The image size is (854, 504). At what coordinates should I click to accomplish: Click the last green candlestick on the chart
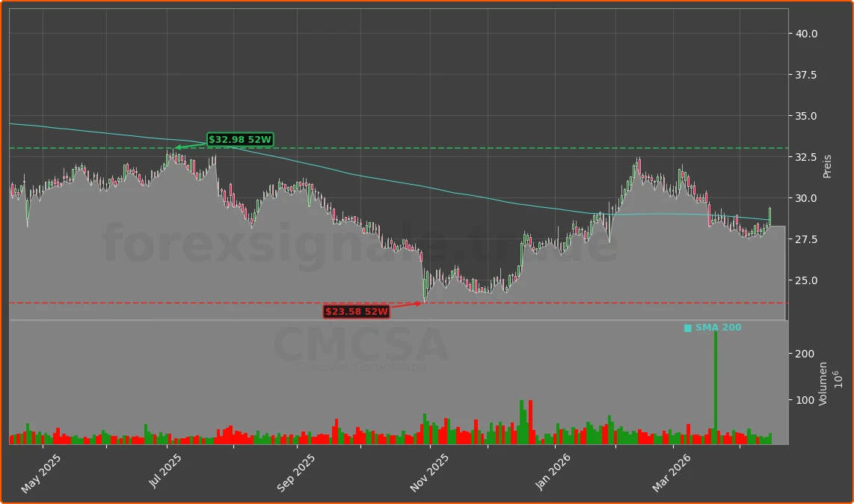pos(769,216)
